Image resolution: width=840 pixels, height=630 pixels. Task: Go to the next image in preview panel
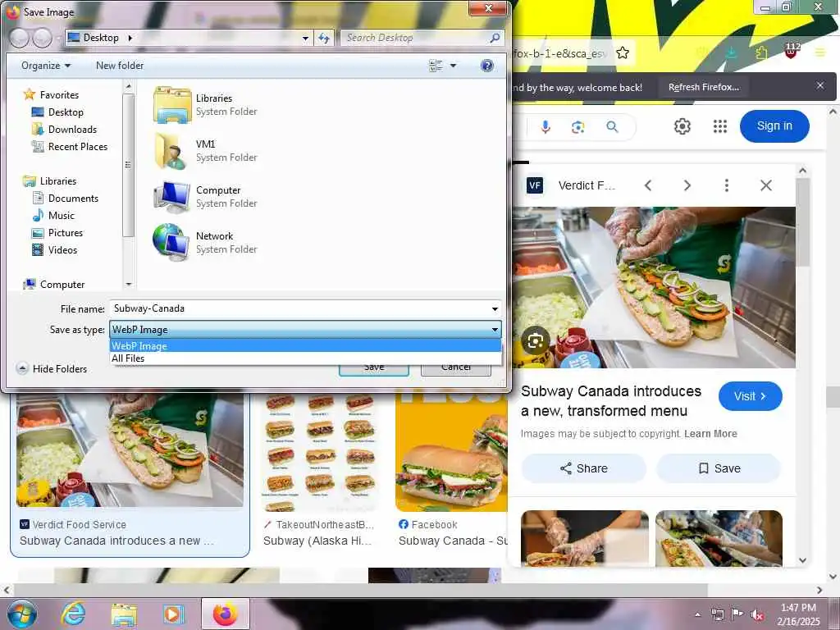(687, 185)
